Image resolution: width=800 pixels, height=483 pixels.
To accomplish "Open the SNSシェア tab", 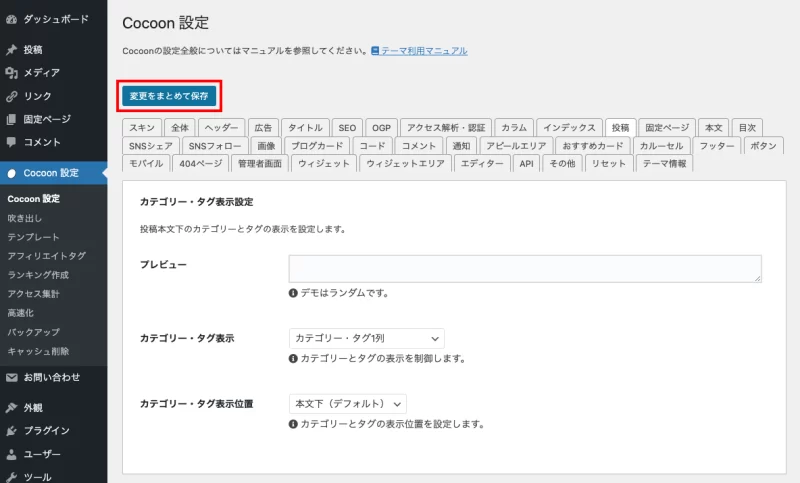I will (x=151, y=146).
